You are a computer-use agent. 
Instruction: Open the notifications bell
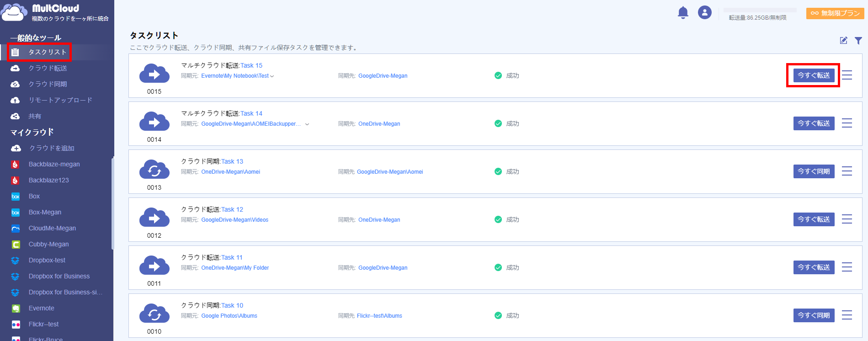683,13
